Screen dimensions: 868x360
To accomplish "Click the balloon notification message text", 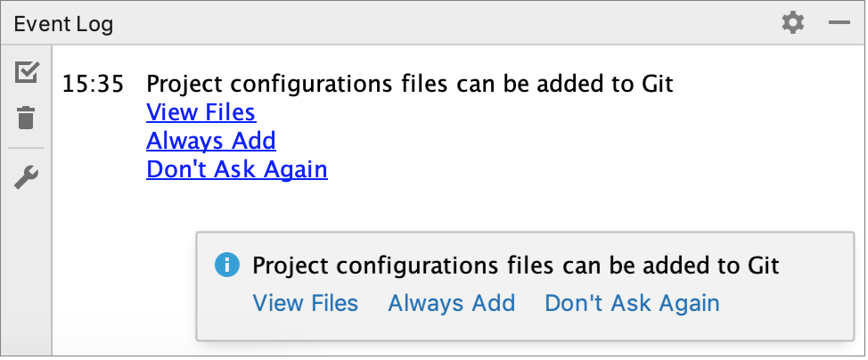I will [x=516, y=265].
